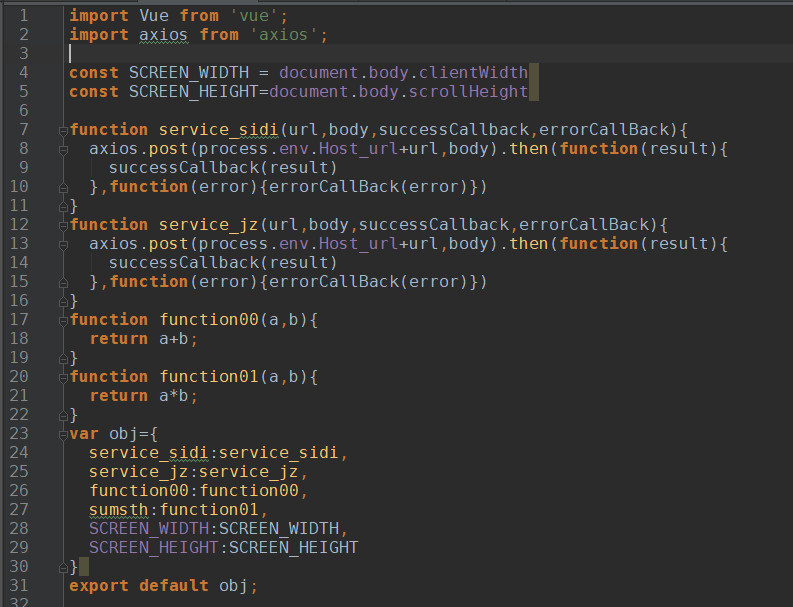Click the 'axios' string literal on line 2
The image size is (793, 607).
284,35
